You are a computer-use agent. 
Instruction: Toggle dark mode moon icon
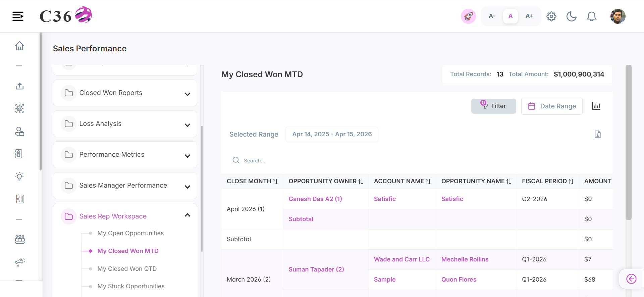(x=571, y=16)
